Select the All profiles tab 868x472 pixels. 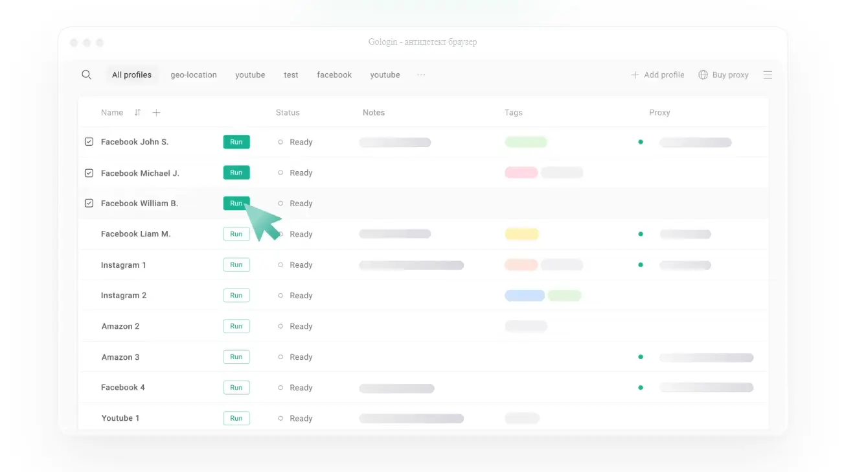coord(131,75)
